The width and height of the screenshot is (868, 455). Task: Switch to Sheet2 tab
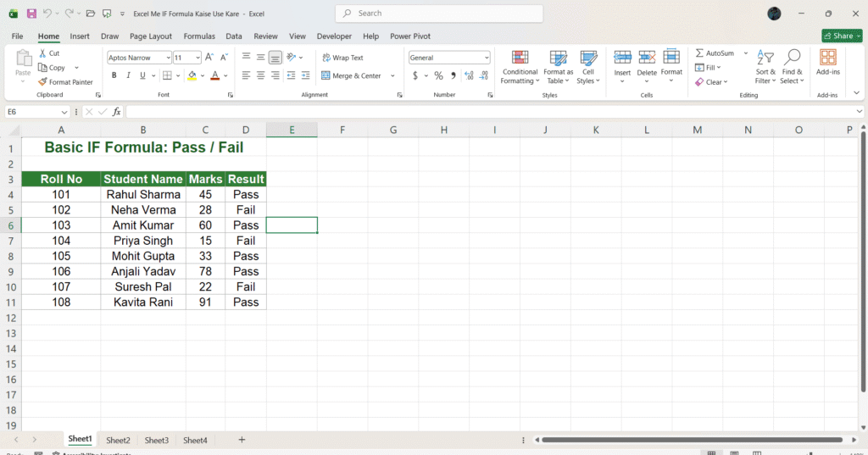pos(118,440)
